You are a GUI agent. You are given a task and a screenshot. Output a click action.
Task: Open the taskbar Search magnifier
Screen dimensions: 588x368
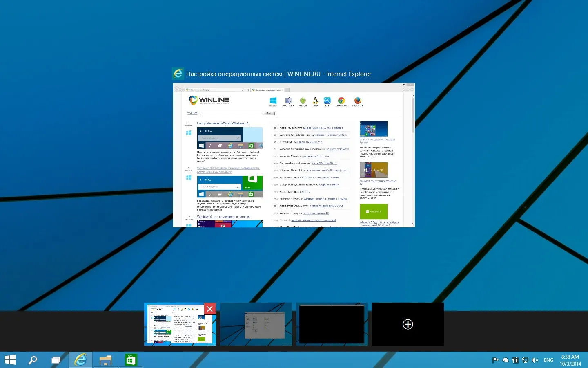pos(33,360)
